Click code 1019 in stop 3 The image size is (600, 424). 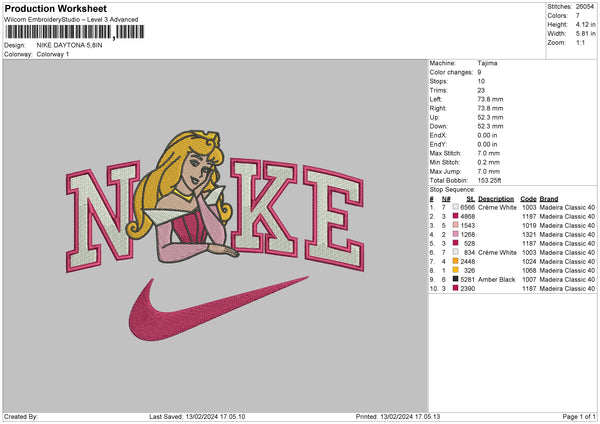529,225
